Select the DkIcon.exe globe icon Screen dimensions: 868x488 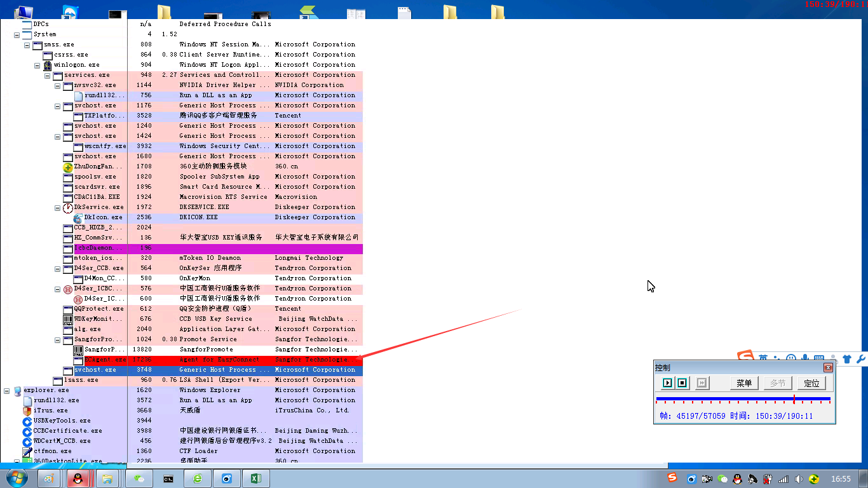pyautogui.click(x=78, y=217)
